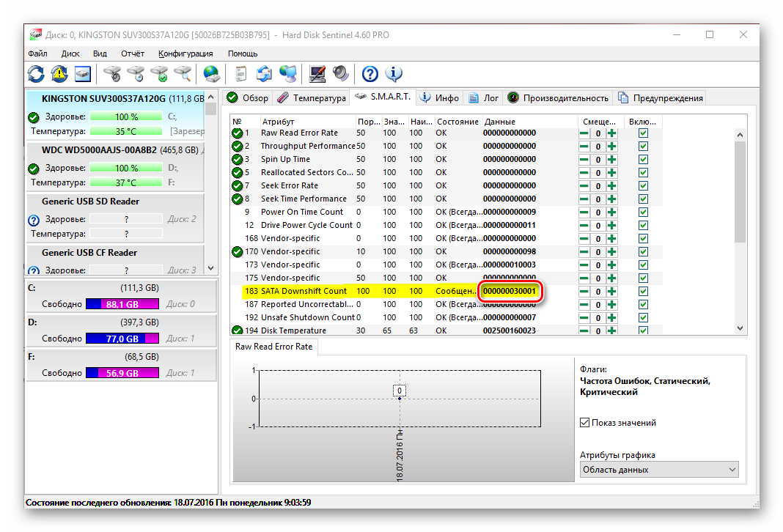The image size is (783, 532).
Task: Open the Помощь menu
Action: (x=243, y=53)
